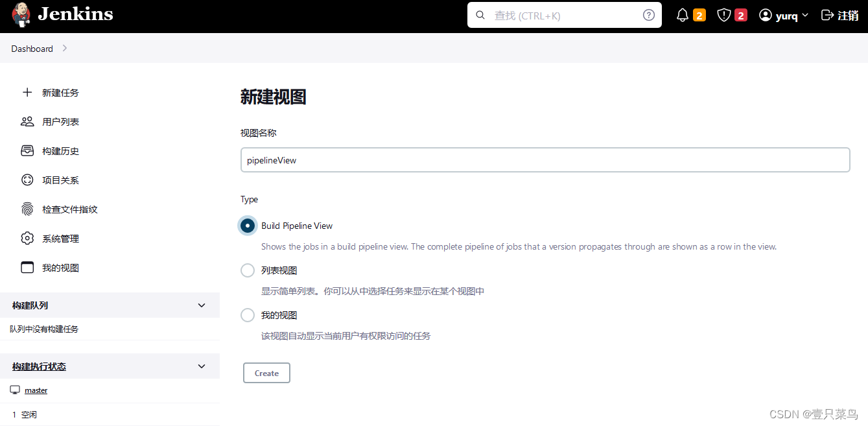
Task: Click the 新建视图 page heading
Action: point(273,97)
